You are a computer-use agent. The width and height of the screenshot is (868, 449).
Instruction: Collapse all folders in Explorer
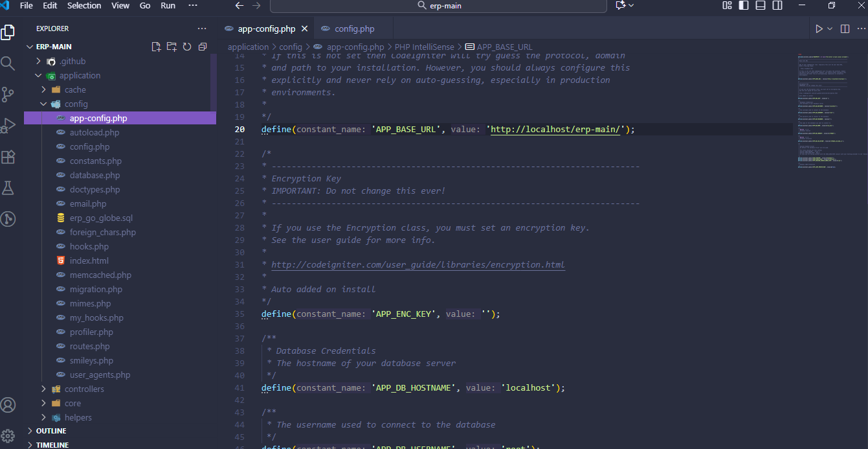tap(203, 47)
